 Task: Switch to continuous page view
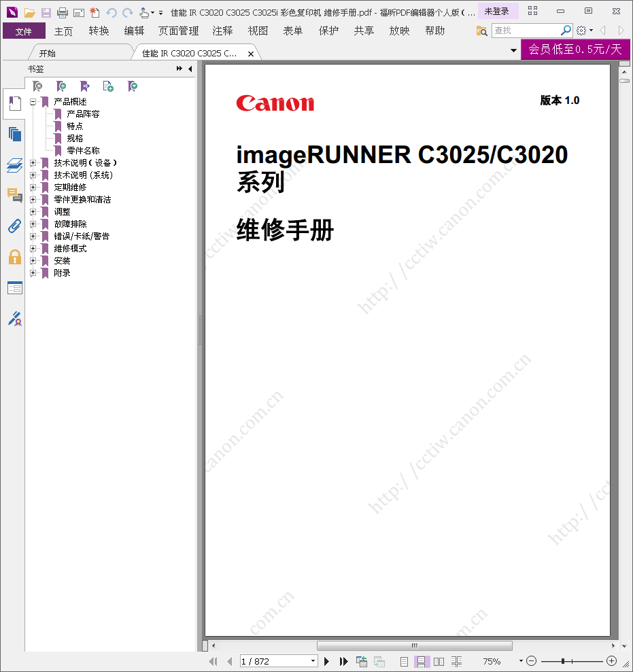(x=421, y=661)
